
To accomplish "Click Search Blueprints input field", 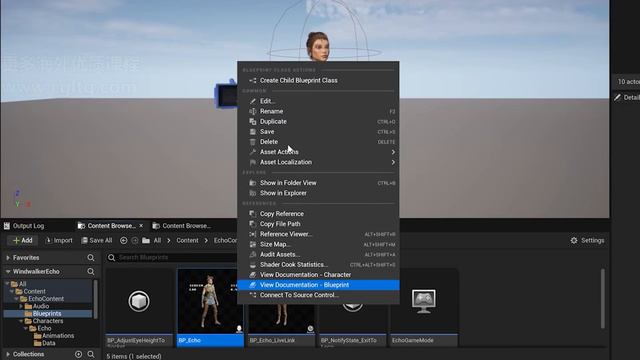I will (x=171, y=257).
